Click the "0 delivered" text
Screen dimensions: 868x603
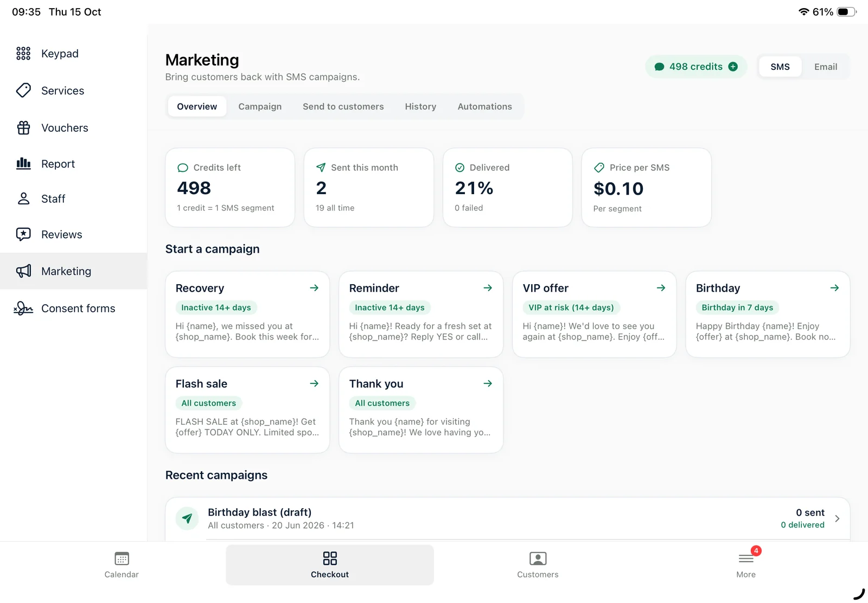click(802, 525)
